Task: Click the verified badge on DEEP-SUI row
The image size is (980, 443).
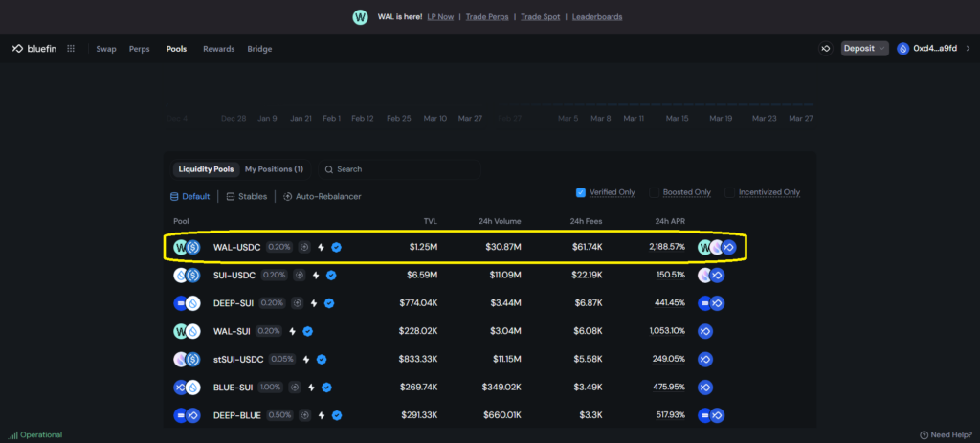Action: (328, 303)
